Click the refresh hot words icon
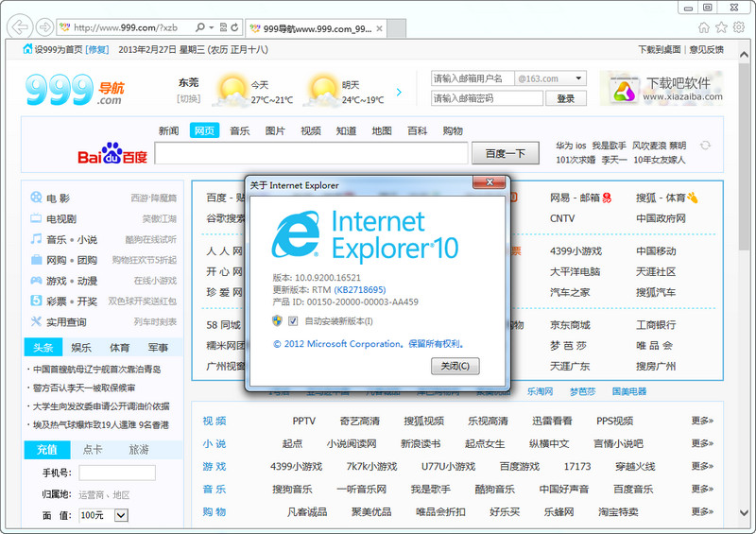The width and height of the screenshot is (756, 534). pyautogui.click(x=705, y=146)
